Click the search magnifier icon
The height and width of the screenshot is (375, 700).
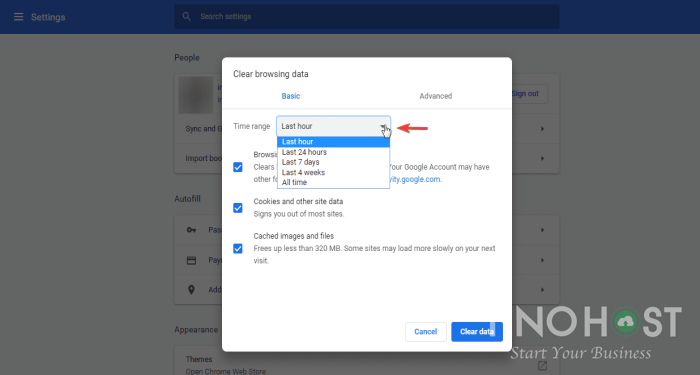(187, 17)
